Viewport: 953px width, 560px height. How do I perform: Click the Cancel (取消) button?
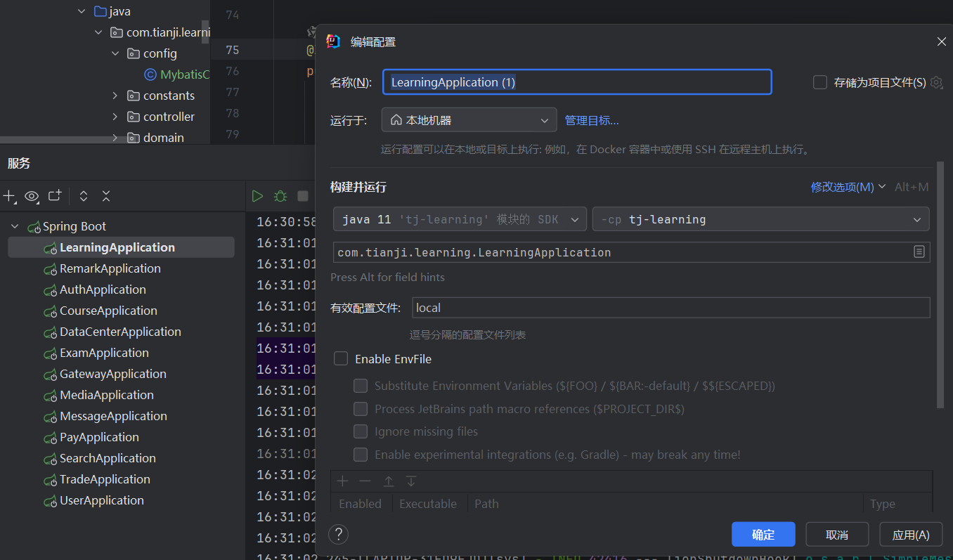[x=837, y=535]
